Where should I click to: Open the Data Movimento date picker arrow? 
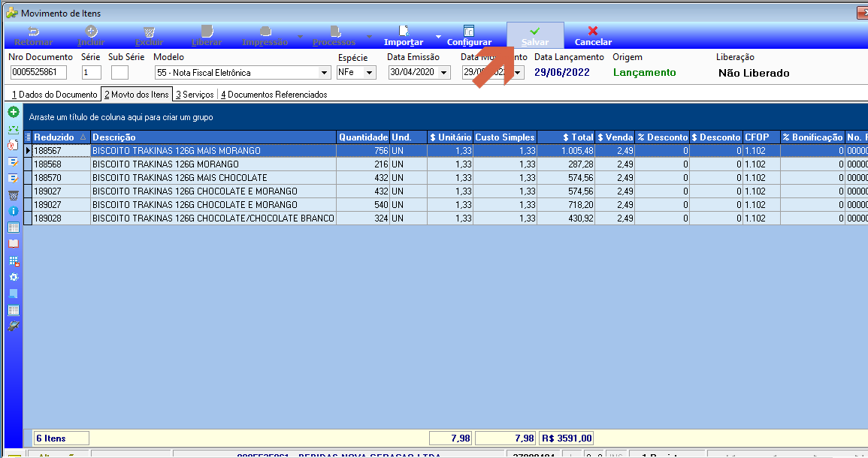coord(518,73)
